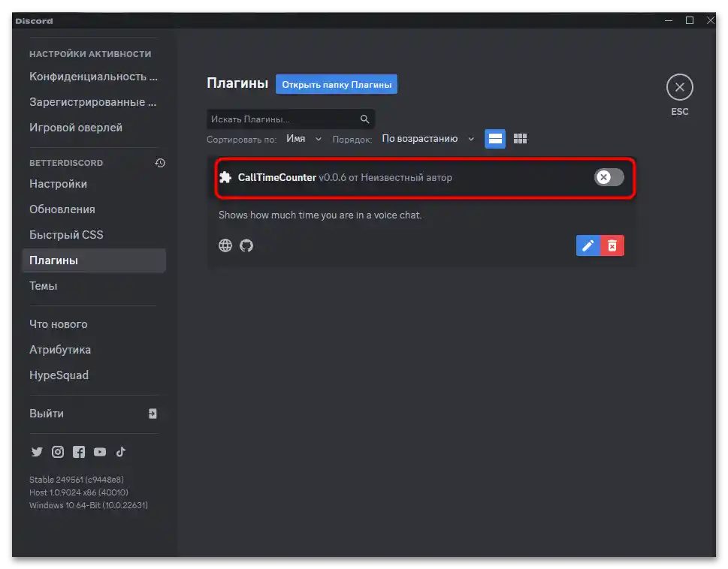Open Что нового changelog
Screen dimensions: 728x569
point(94,324)
